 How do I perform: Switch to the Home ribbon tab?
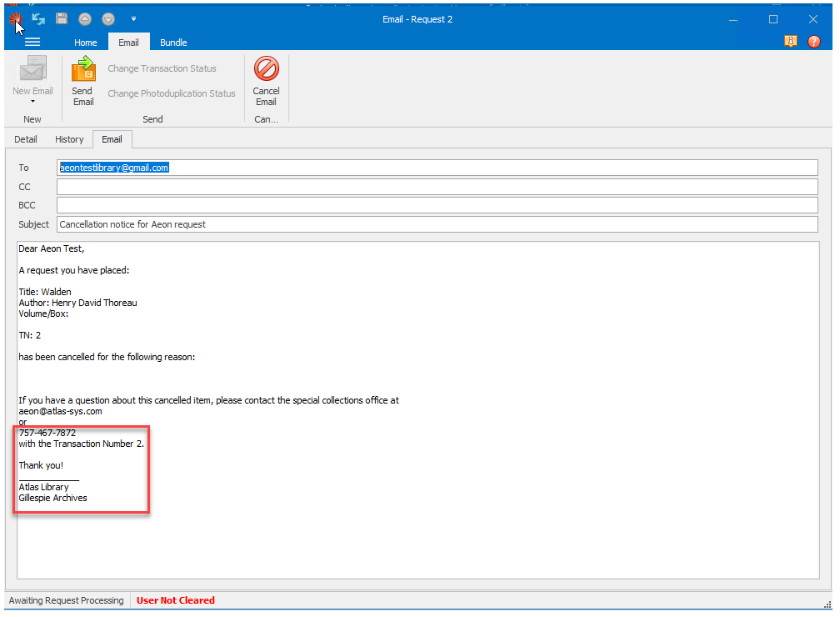point(86,42)
